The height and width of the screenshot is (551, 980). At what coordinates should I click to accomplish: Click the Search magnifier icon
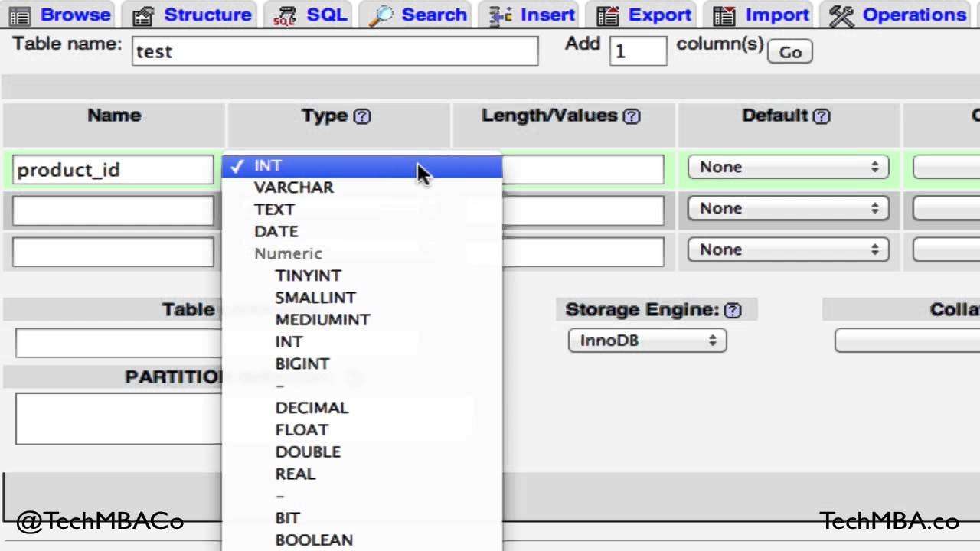coord(381,15)
